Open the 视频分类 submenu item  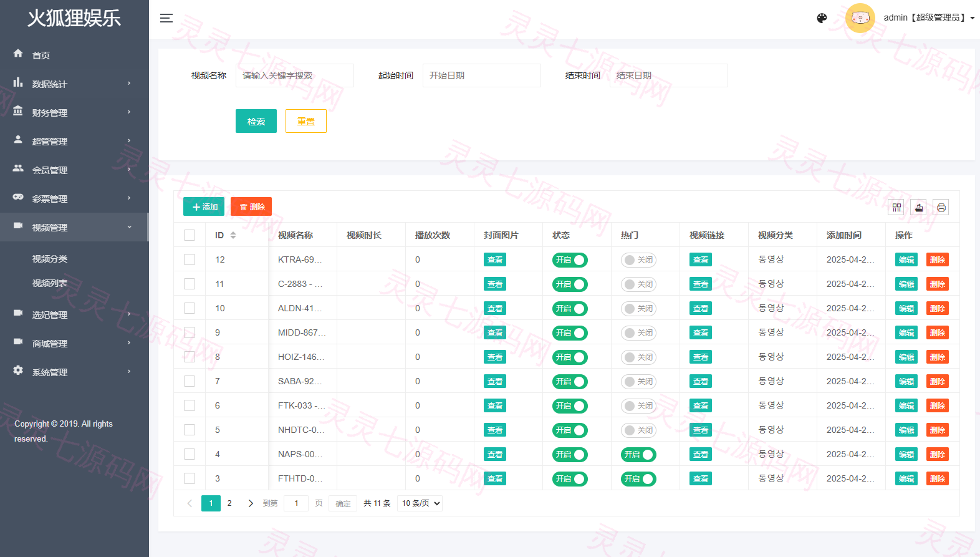pyautogui.click(x=50, y=259)
